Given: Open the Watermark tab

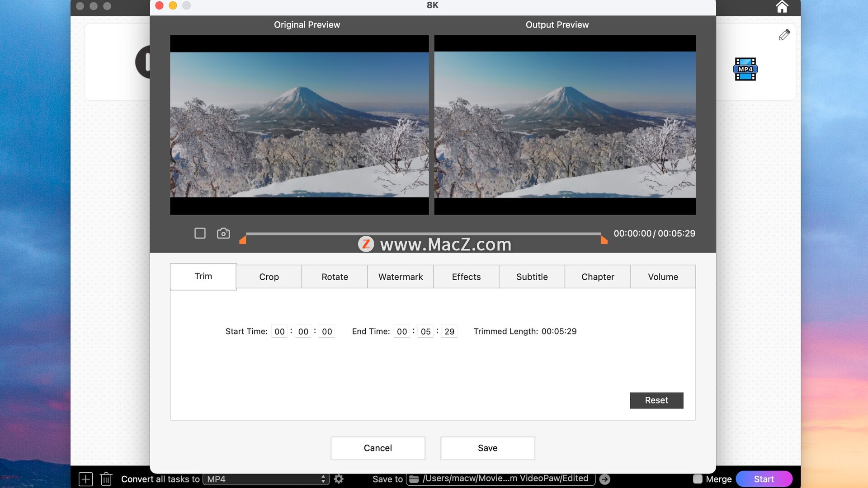Looking at the screenshot, I should [x=401, y=277].
